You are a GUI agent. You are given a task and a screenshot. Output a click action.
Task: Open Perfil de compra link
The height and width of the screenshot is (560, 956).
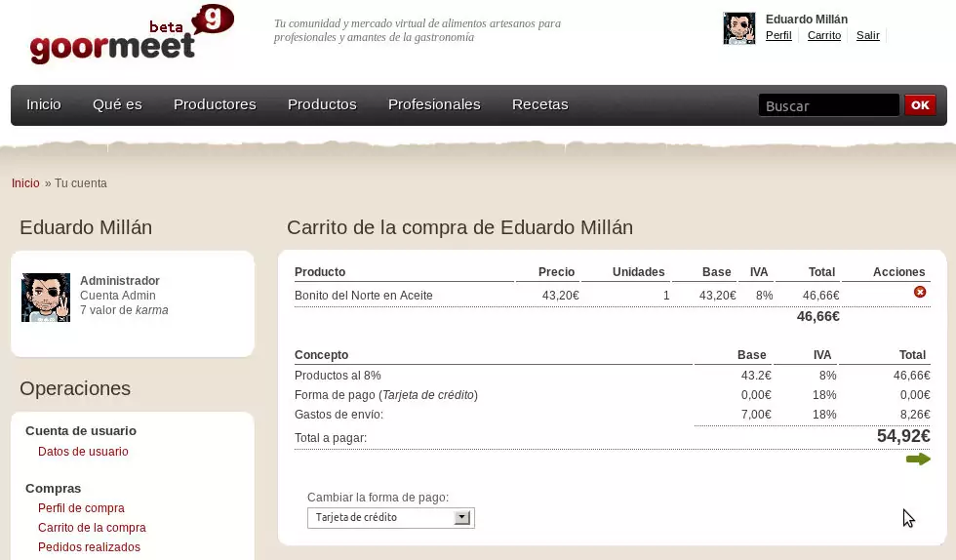(81, 508)
